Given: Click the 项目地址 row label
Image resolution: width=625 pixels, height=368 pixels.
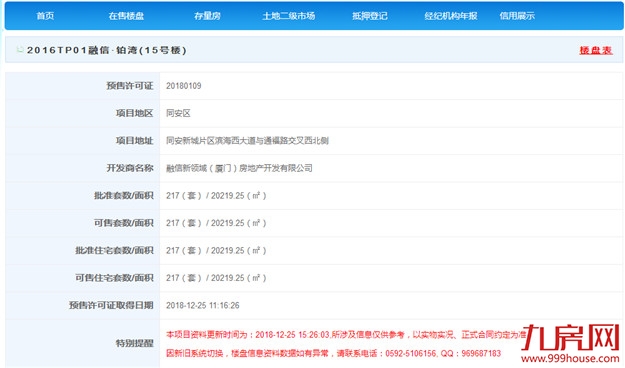Looking at the screenshot, I should [x=134, y=141].
